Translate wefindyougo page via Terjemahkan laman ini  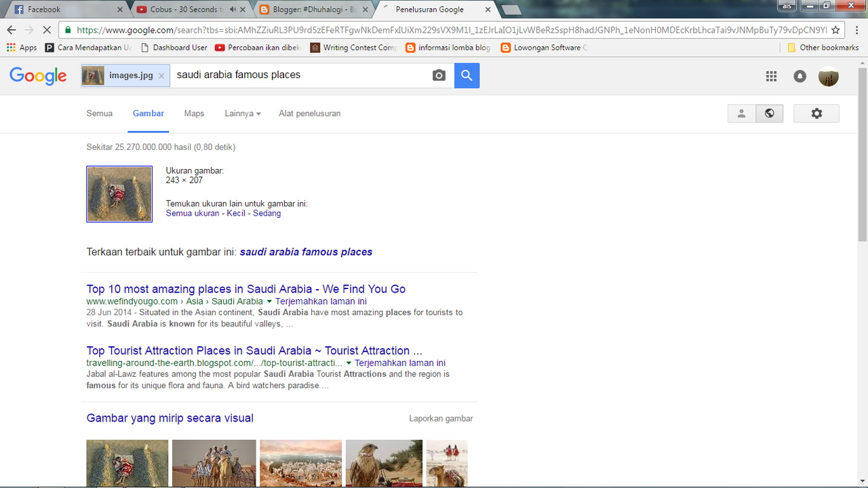pyautogui.click(x=321, y=301)
